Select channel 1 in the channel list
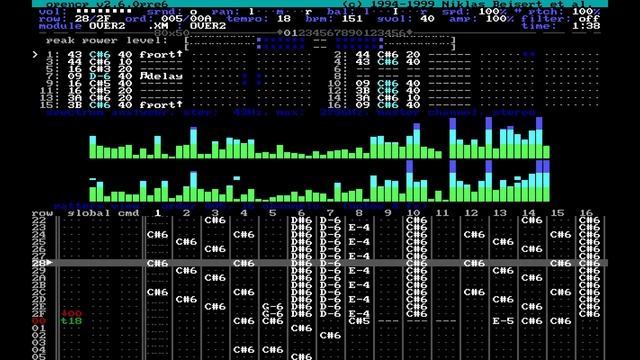Screen dimensions: 640x360 (x=175, y=55)
